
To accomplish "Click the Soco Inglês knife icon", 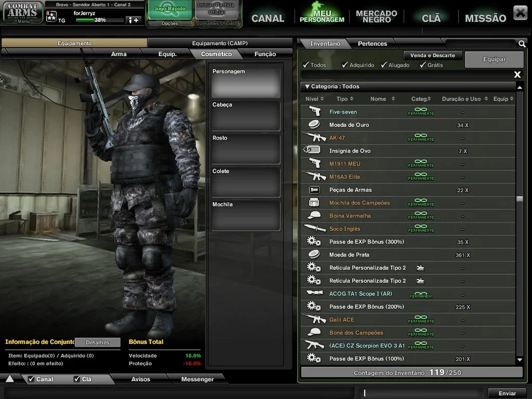I will 314,228.
